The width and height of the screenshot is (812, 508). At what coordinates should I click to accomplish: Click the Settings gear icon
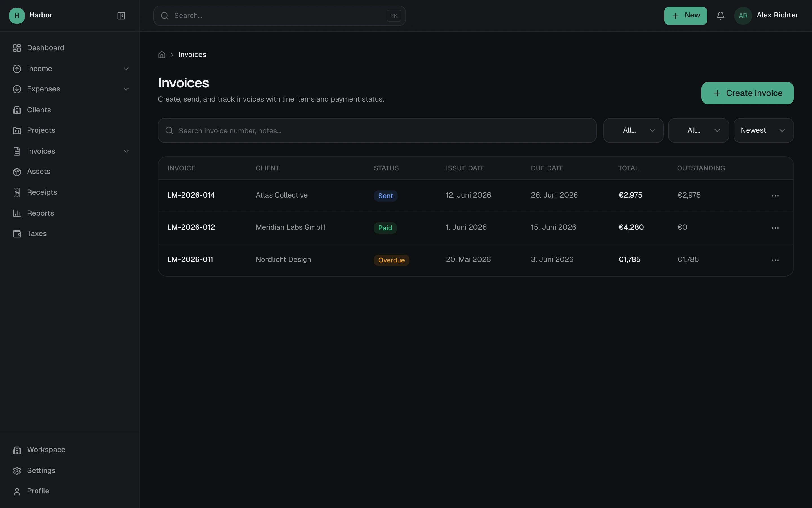click(x=17, y=471)
